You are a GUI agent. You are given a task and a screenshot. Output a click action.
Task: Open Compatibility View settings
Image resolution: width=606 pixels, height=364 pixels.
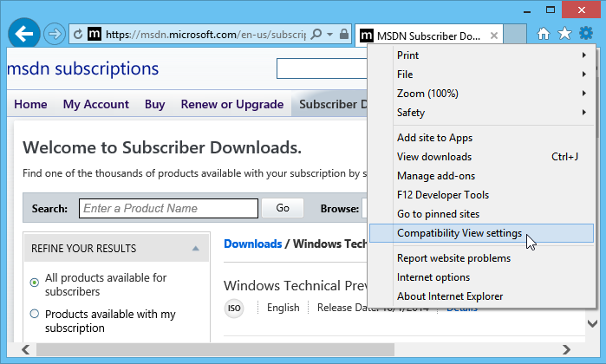[481, 233]
